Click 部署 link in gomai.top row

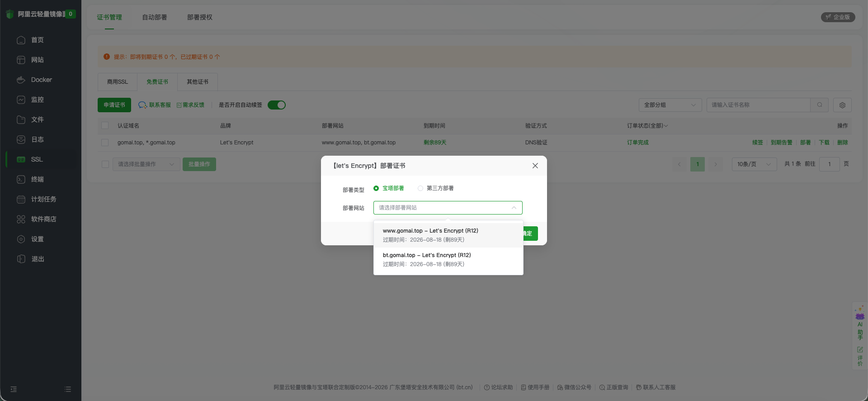pos(806,143)
